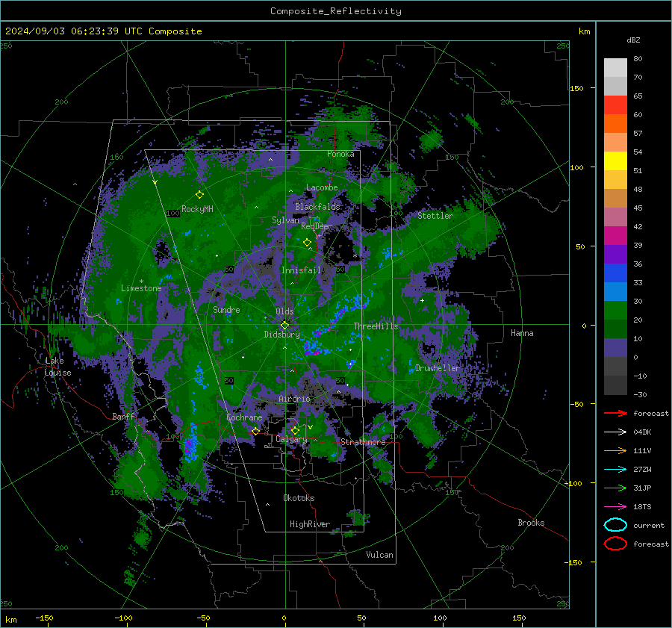Viewport: 672px width, 628px height.
Task: Click the 33 dBZ blue color swatch
Action: (615, 273)
